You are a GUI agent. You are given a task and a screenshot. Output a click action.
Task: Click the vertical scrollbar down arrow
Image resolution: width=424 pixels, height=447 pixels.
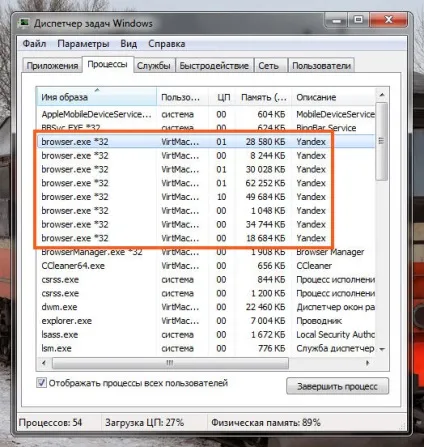[382, 349]
